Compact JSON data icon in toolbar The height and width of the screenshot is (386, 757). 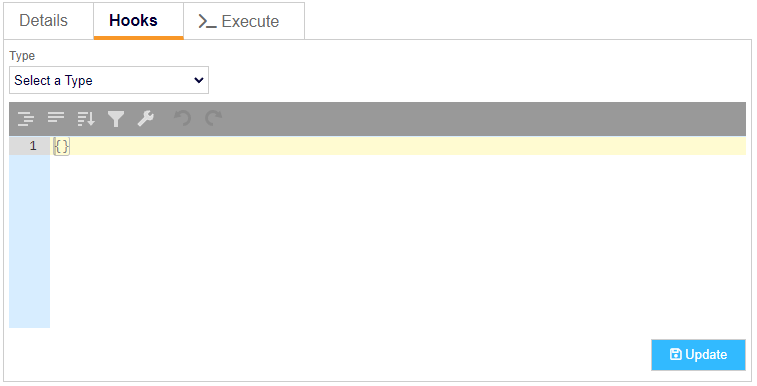pos(56,117)
